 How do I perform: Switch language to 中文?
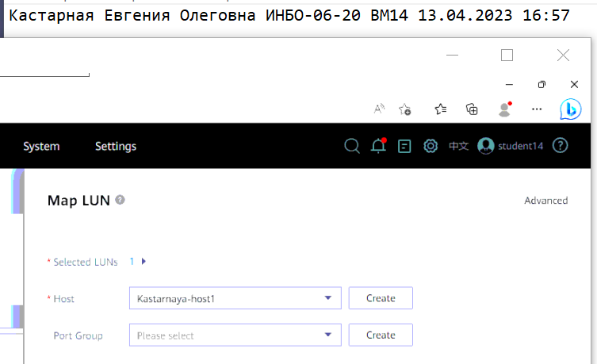458,146
